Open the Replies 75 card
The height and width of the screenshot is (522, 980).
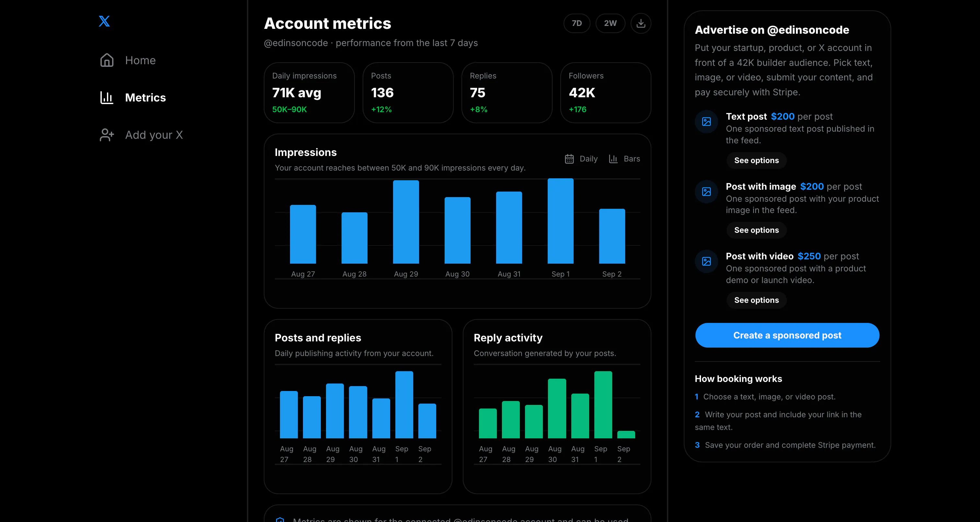tap(507, 92)
